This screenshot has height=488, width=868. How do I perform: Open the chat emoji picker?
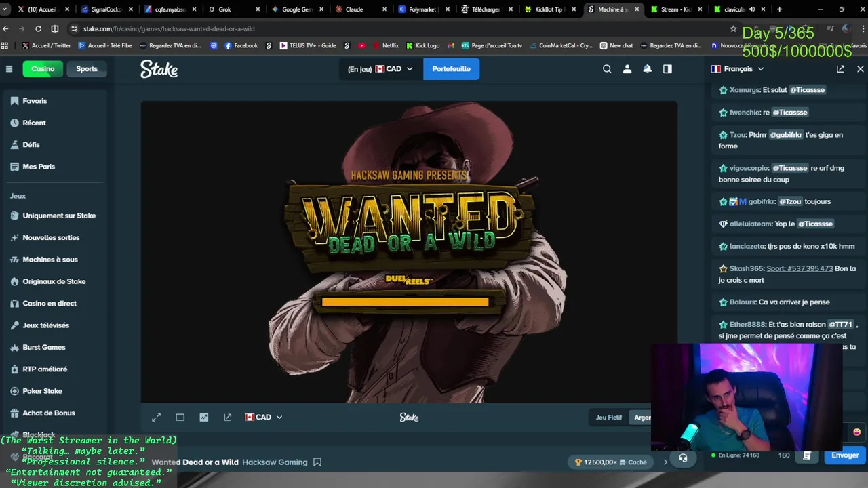(x=856, y=432)
